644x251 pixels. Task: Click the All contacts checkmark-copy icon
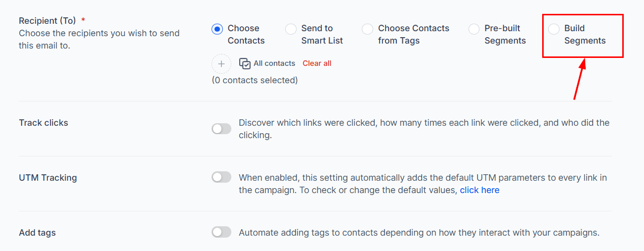pyautogui.click(x=245, y=63)
